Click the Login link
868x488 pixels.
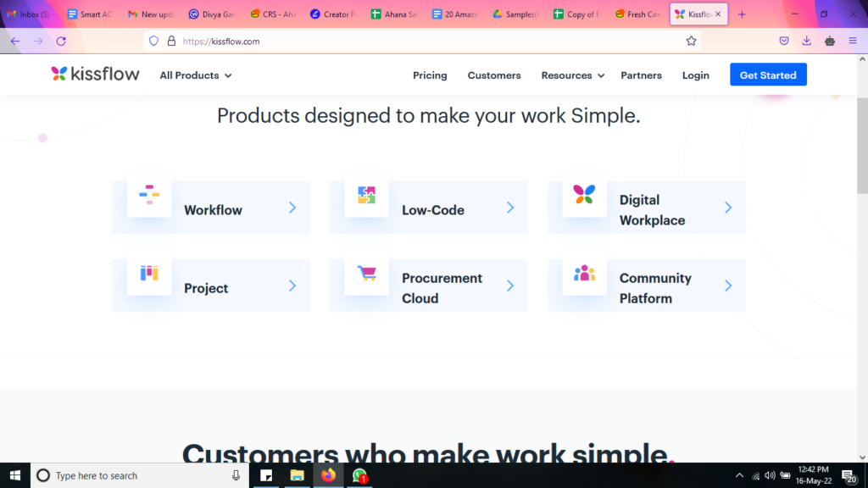(x=695, y=75)
